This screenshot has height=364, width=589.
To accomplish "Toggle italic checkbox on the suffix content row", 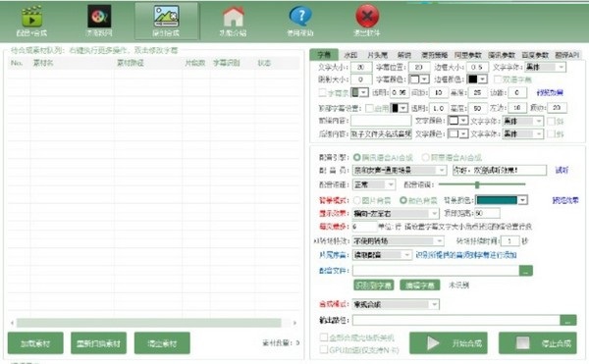I will point(551,133).
